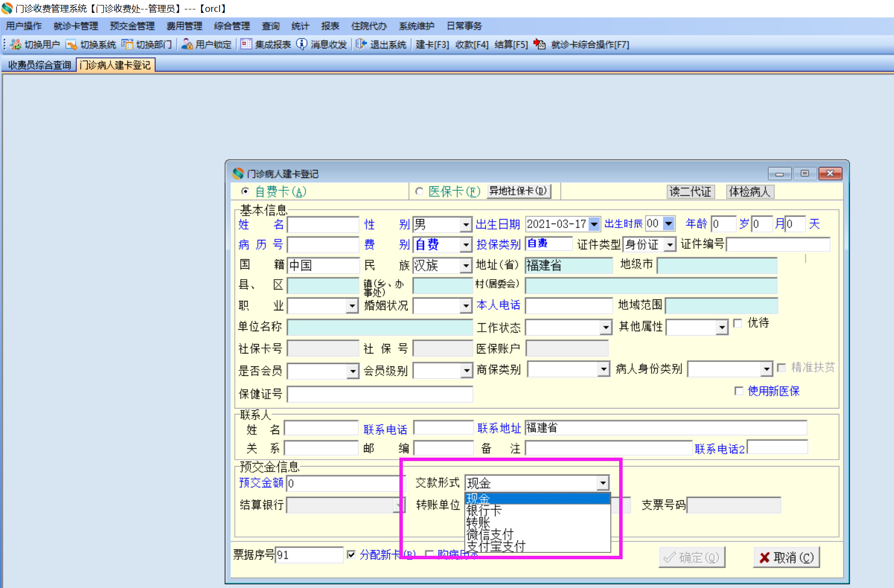894x588 pixels.
Task: Expand the 商保类别 dropdown
Action: point(604,369)
